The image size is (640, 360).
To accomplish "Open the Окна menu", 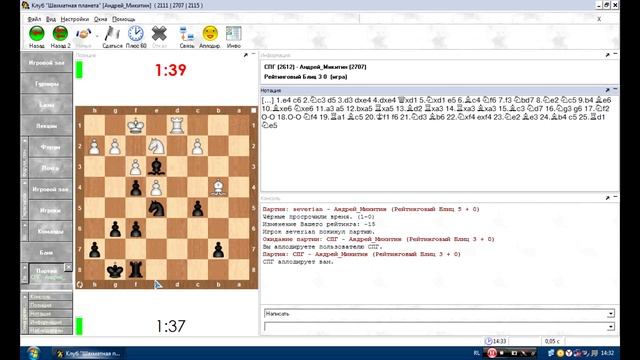I will click(x=100, y=19).
